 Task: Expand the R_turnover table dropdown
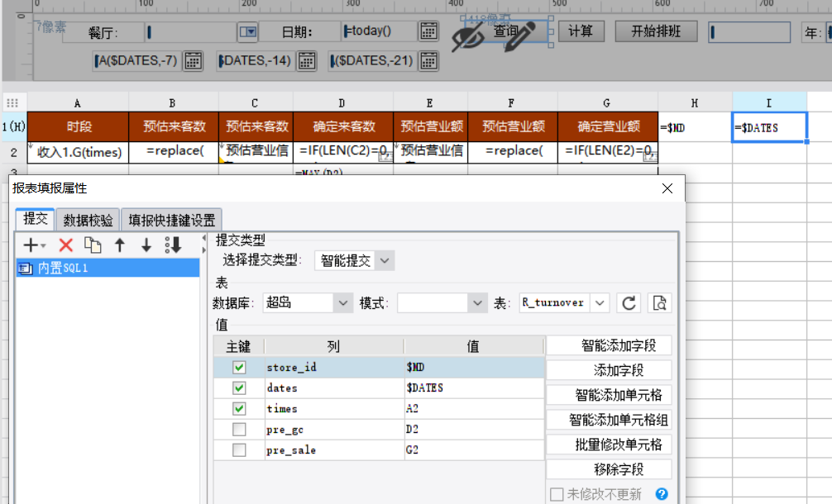tap(600, 303)
